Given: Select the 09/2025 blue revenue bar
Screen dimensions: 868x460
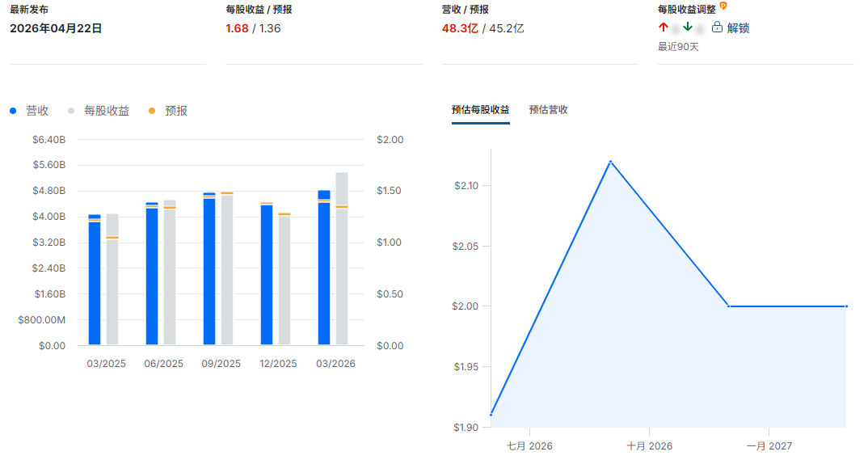Looking at the screenshot, I should 209,268.
